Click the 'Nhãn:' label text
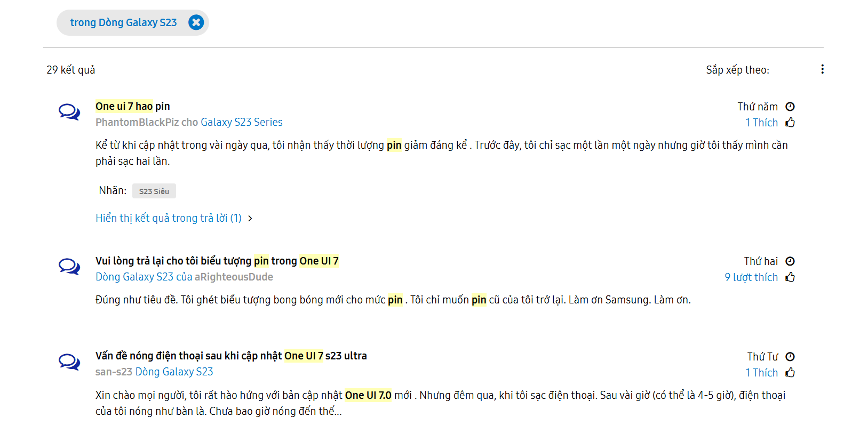Viewport: 868px width, 433px height. pyautogui.click(x=113, y=190)
